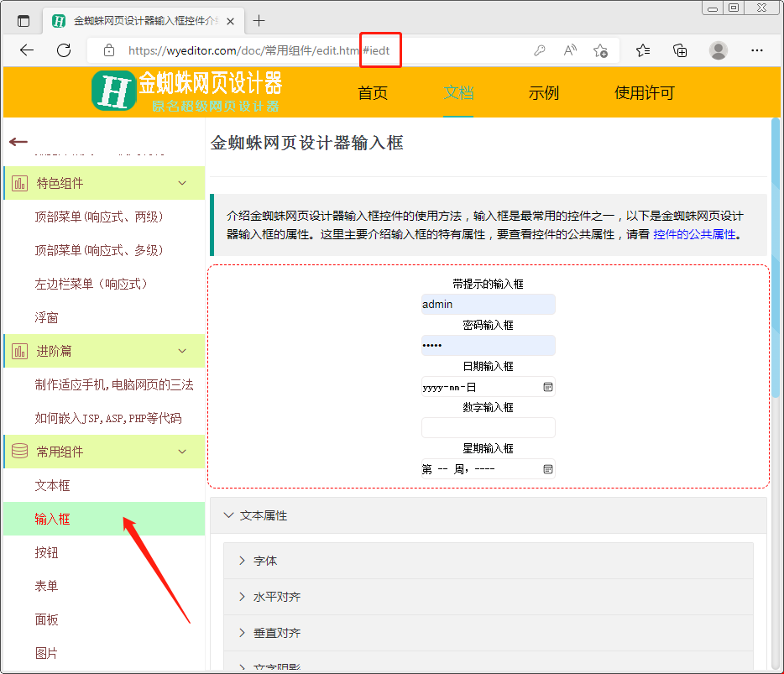This screenshot has width=784, height=674.
Task: Open the date picker calendar icon
Action: pyautogui.click(x=548, y=387)
